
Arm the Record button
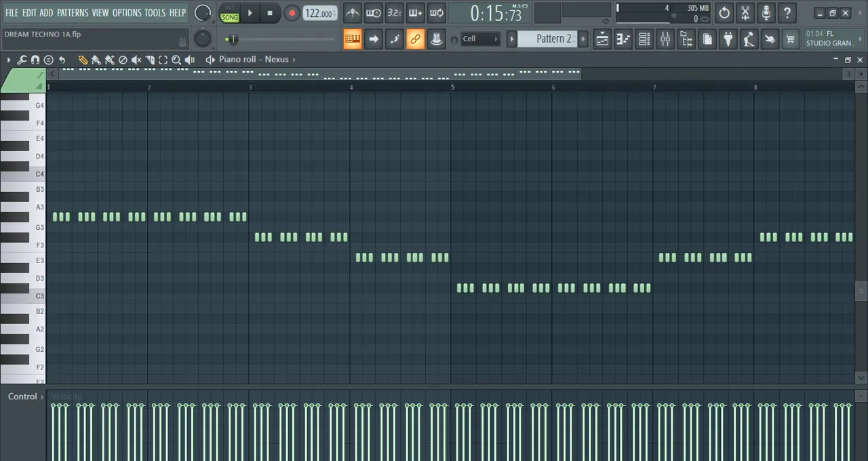coord(292,13)
